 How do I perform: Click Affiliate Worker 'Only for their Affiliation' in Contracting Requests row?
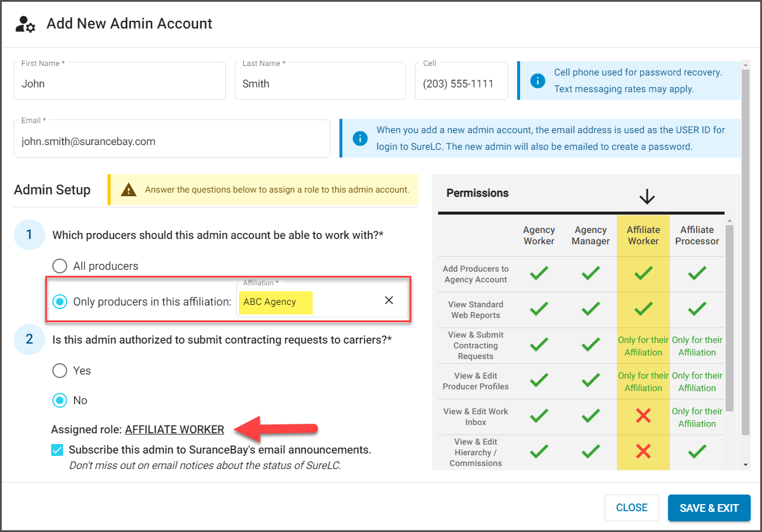pos(643,346)
